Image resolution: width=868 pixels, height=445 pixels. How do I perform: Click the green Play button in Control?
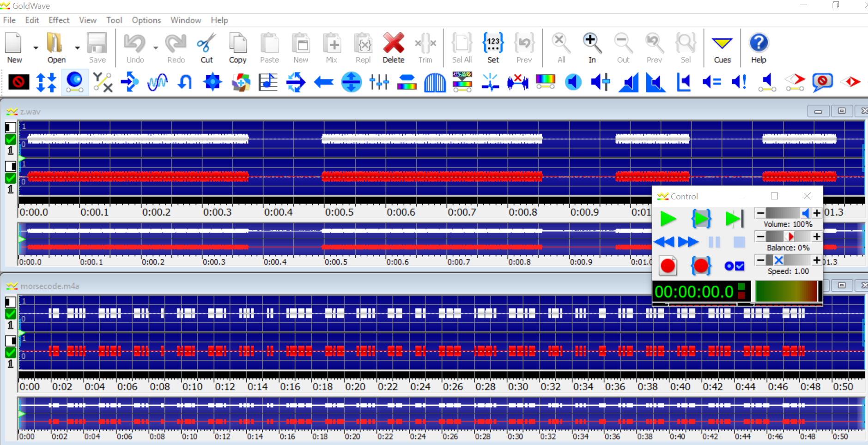click(x=668, y=219)
